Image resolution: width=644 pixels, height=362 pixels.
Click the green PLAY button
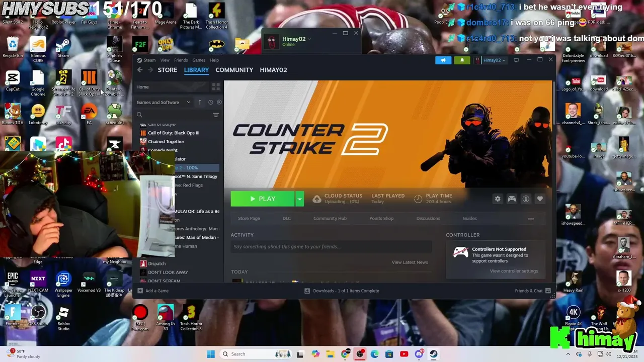pos(262,199)
